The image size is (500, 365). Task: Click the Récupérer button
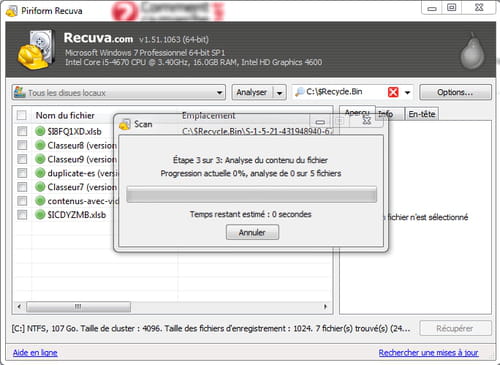tap(455, 328)
